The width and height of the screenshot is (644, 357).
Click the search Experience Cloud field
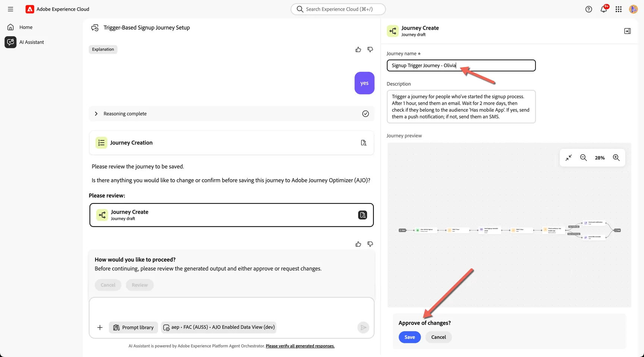pyautogui.click(x=338, y=9)
